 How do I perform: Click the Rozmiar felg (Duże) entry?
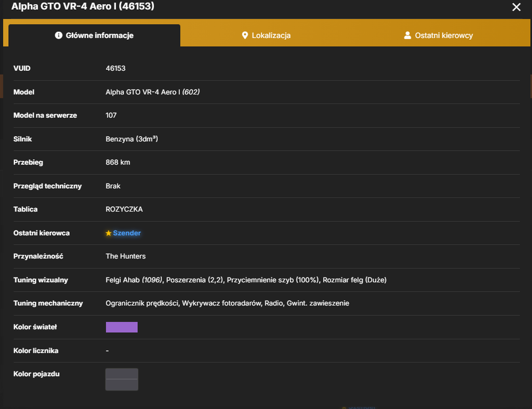pyautogui.click(x=354, y=280)
